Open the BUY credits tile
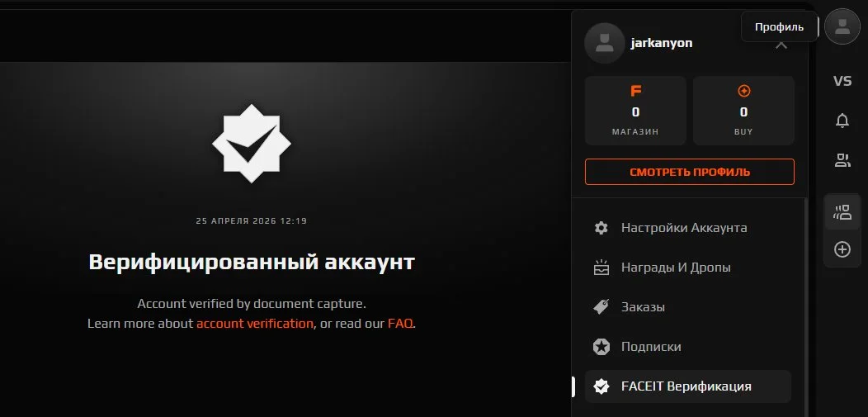This screenshot has width=868, height=417. click(x=743, y=111)
